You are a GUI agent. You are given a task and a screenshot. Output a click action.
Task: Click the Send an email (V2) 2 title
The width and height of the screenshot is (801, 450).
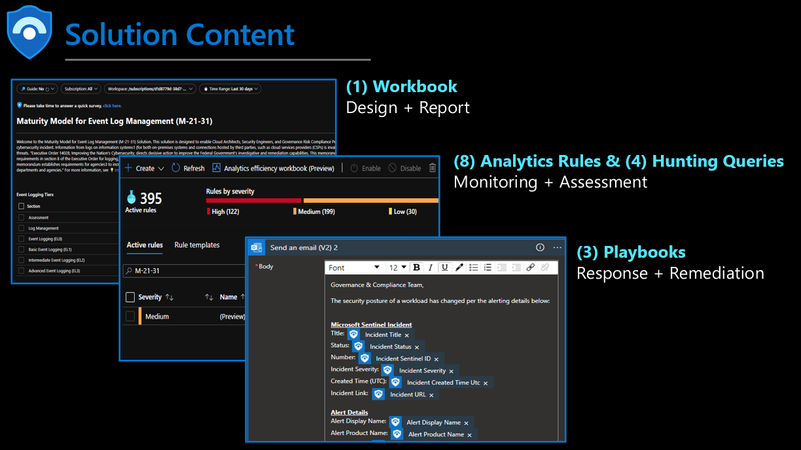pos(304,248)
